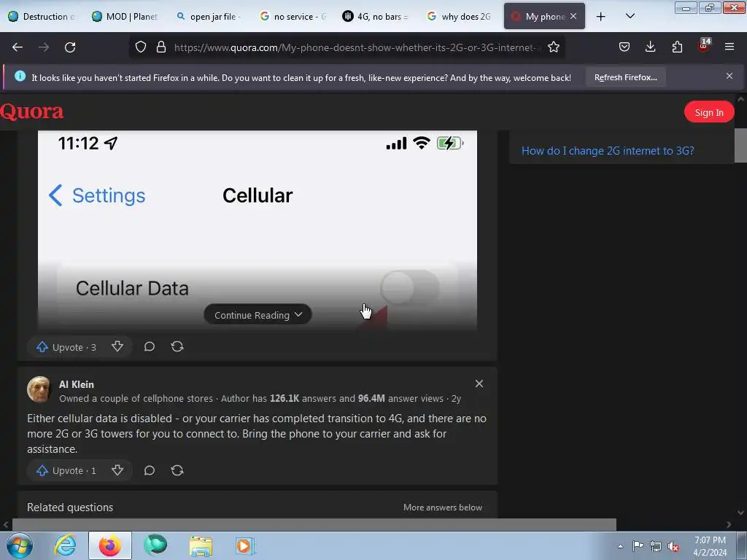The image size is (747, 560).
Task: Click the Firefox taskbar icon
Action: [109, 545]
